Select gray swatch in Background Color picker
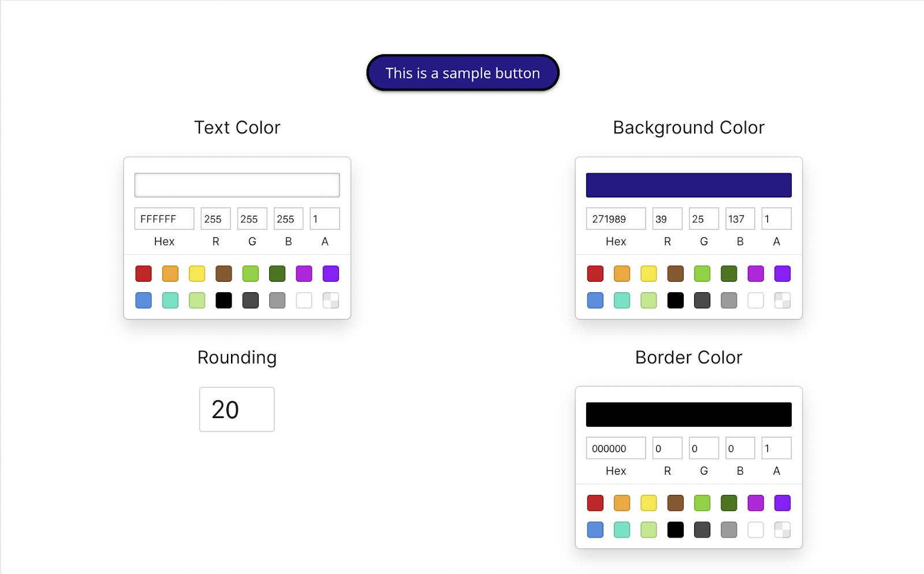924x574 pixels. click(x=729, y=300)
